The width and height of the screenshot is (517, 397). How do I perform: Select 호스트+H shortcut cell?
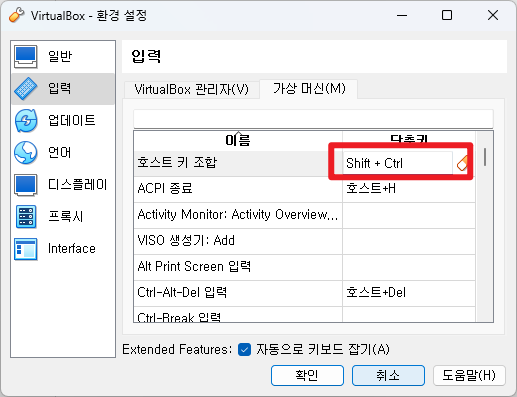pyautogui.click(x=409, y=189)
